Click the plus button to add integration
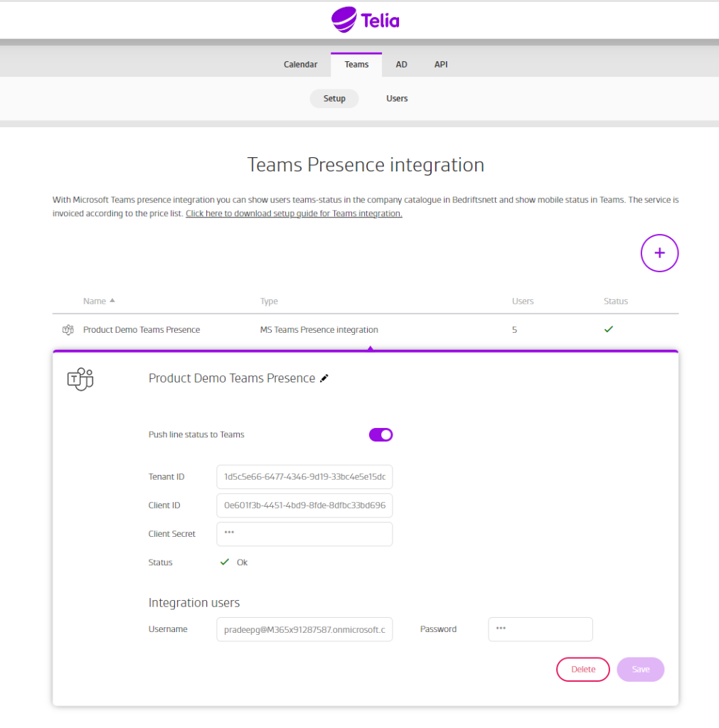Viewport: 719px width, 728px height. (659, 253)
